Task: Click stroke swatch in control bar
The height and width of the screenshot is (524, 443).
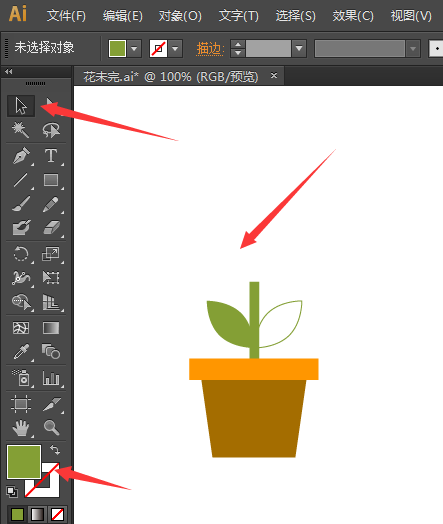Action: [x=158, y=49]
